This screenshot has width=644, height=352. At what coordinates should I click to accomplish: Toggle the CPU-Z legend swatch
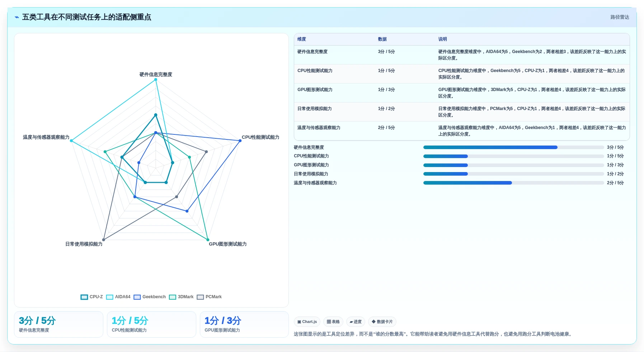(x=84, y=297)
